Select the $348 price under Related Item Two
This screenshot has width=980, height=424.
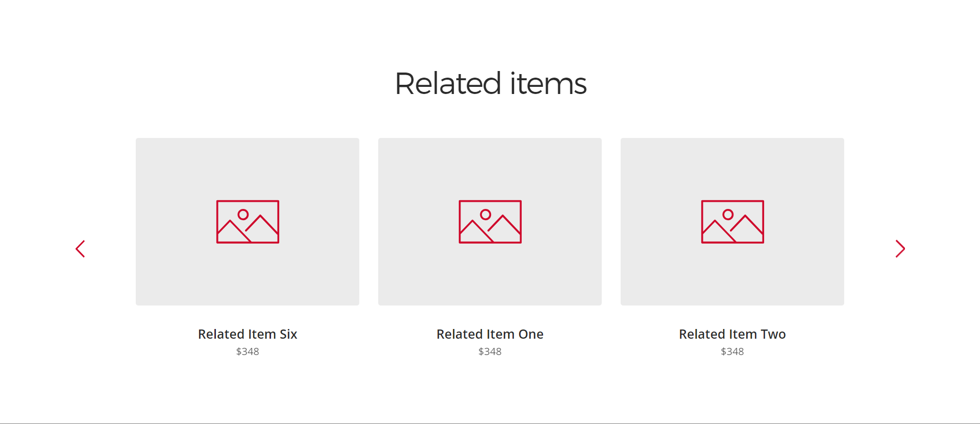pyautogui.click(x=732, y=351)
